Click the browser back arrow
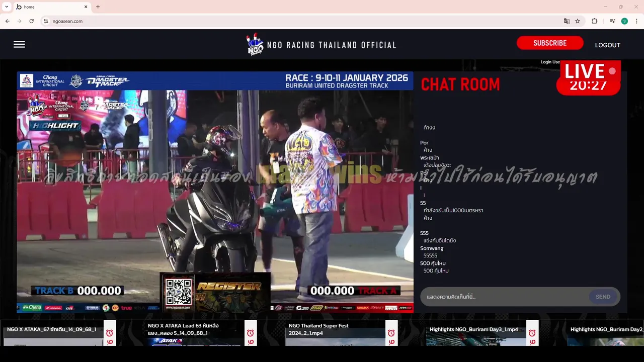644x362 pixels. 8,21
